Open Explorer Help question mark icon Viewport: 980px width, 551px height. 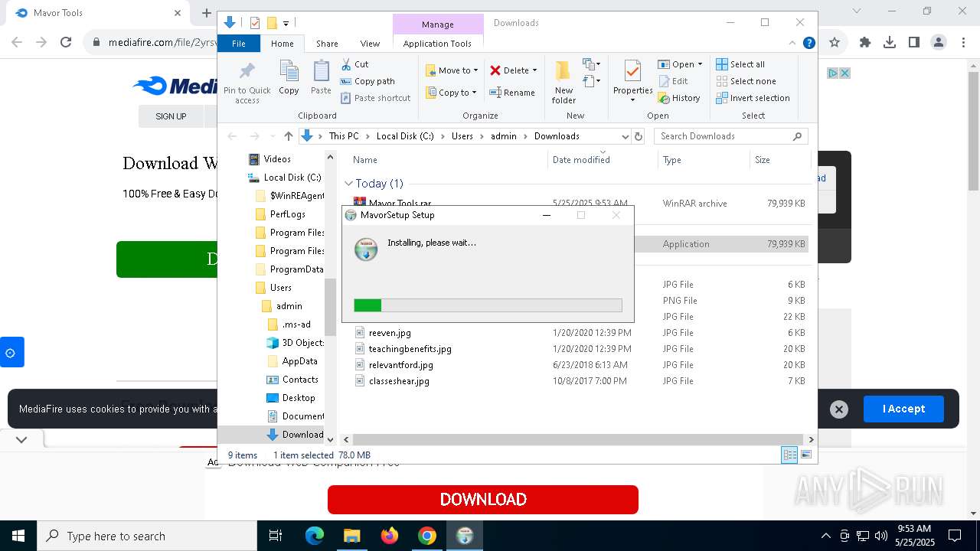click(808, 43)
